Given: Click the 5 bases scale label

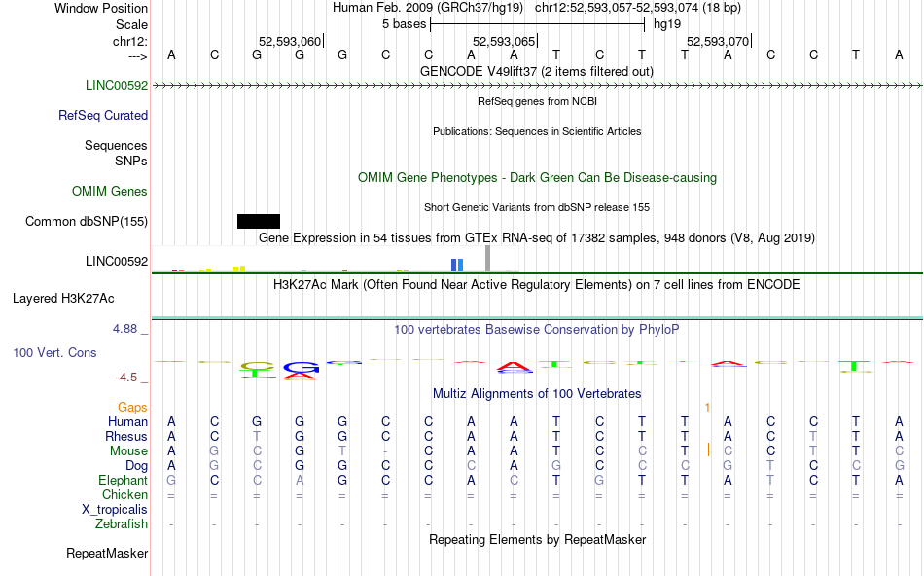Looking at the screenshot, I should point(405,24).
